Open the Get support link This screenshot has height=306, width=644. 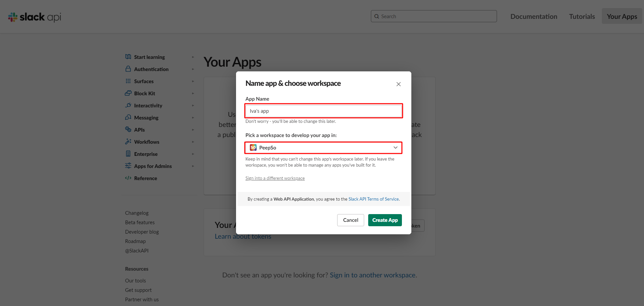(138, 290)
